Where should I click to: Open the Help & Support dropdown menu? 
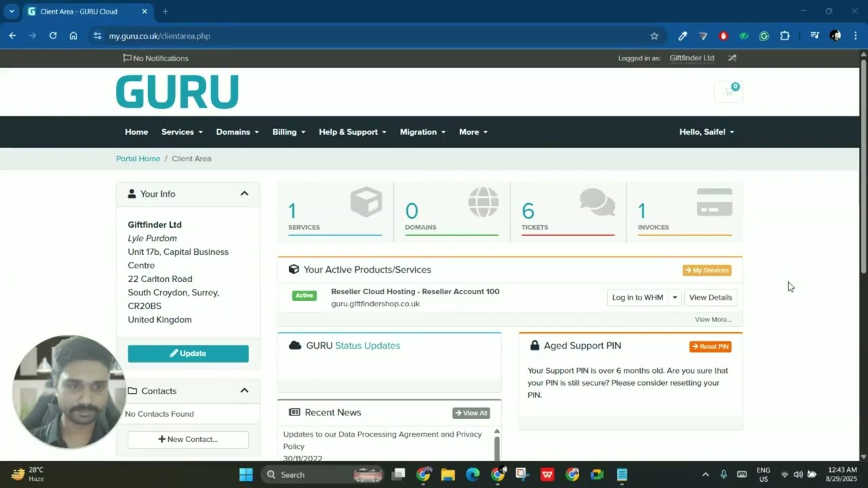coord(353,132)
